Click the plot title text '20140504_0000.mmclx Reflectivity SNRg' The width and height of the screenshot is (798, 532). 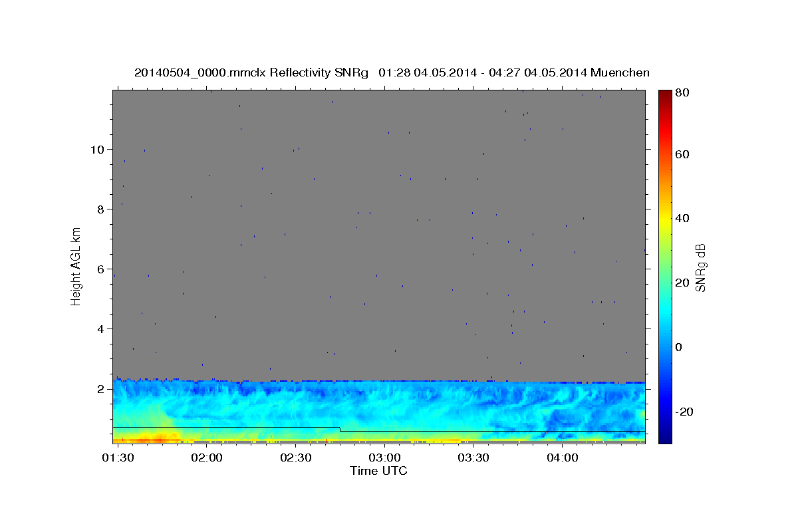(x=251, y=72)
